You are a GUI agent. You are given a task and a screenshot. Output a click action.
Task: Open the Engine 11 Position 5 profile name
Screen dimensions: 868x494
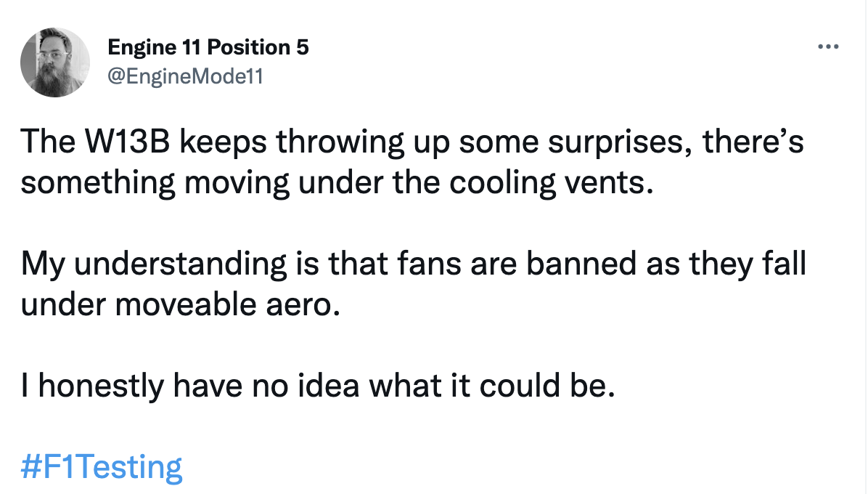coord(208,48)
